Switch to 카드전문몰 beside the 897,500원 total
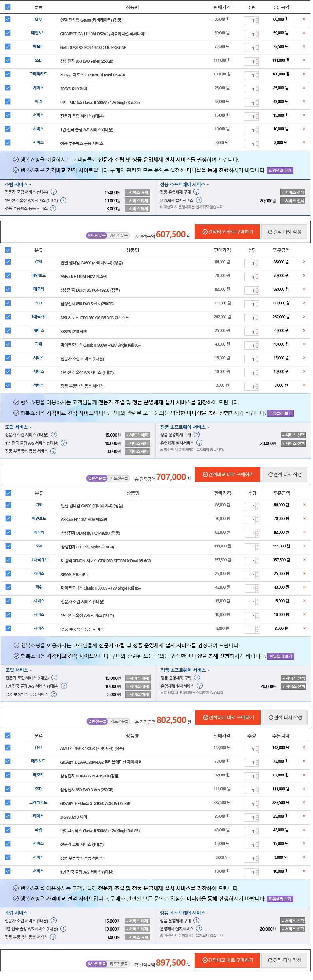This screenshot has width=313, height=980. pyautogui.click(x=119, y=964)
